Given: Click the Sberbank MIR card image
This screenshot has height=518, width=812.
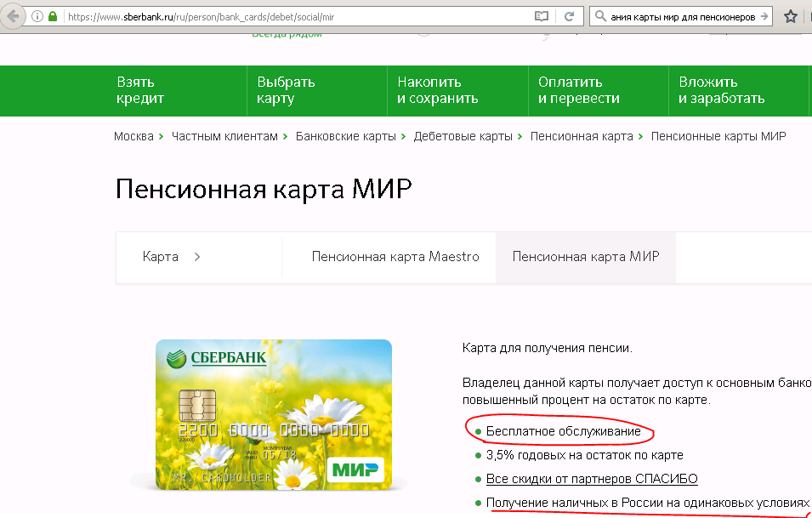Looking at the screenshot, I should (274, 414).
